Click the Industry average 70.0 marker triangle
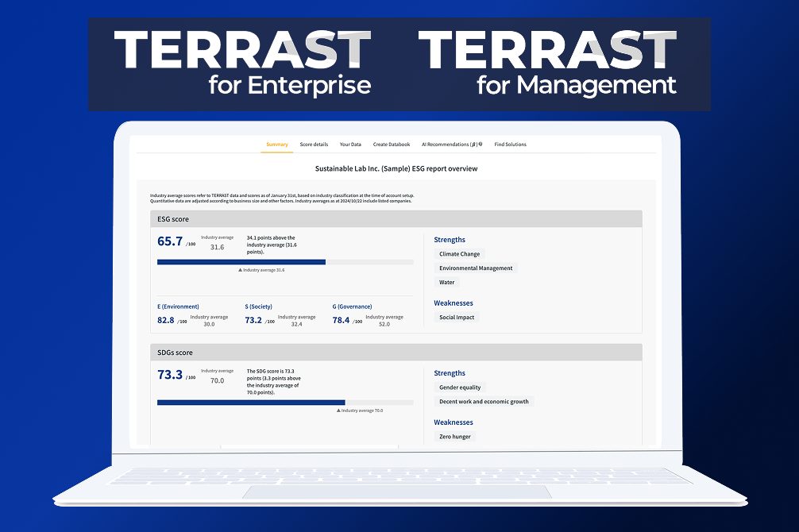The width and height of the screenshot is (799, 532). pyautogui.click(x=338, y=411)
